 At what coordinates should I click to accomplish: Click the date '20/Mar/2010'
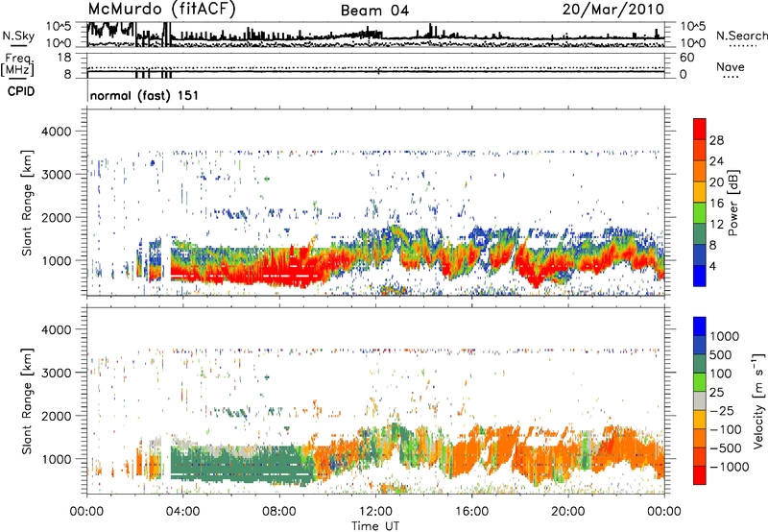[x=613, y=10]
